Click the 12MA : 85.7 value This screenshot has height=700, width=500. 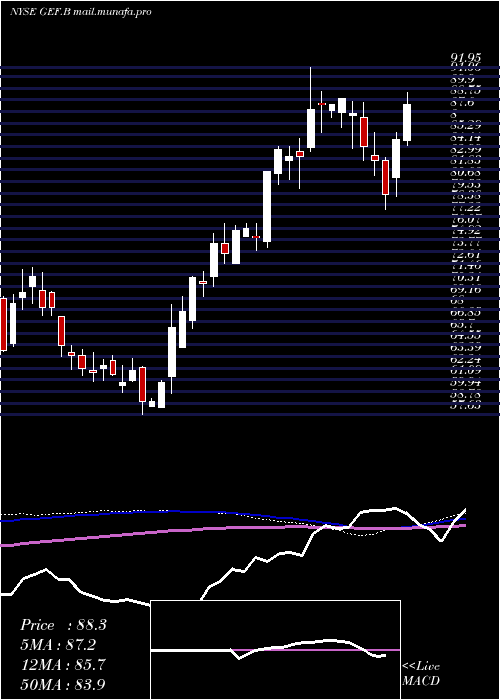63,665
